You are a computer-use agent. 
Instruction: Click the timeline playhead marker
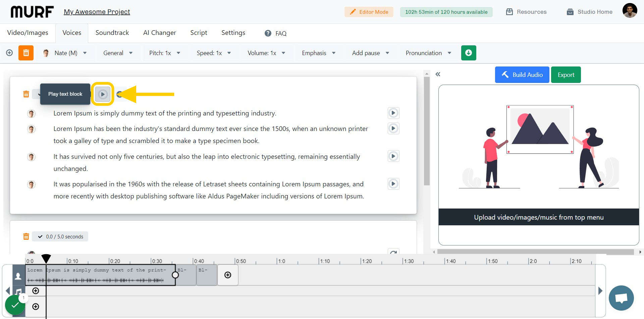pyautogui.click(x=46, y=259)
